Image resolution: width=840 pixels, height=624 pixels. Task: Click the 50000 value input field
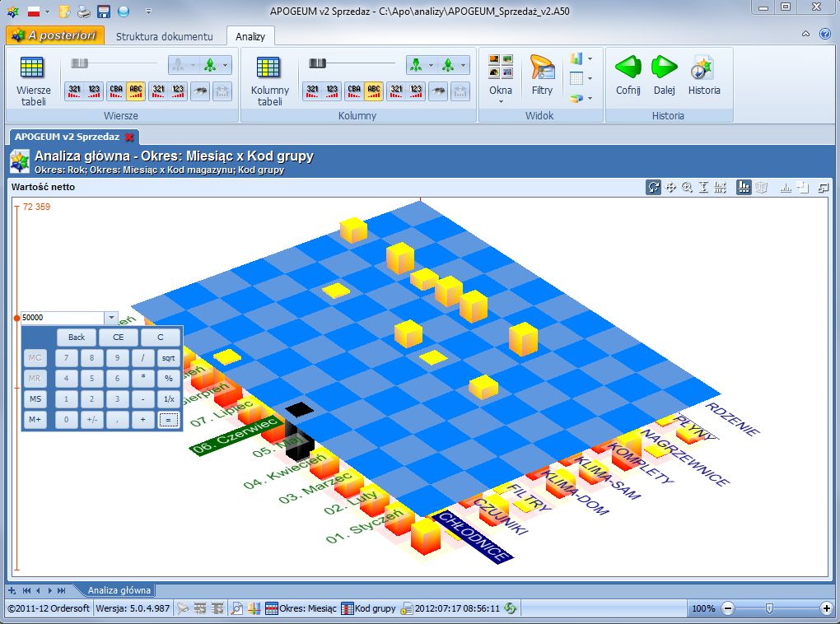coord(62,318)
